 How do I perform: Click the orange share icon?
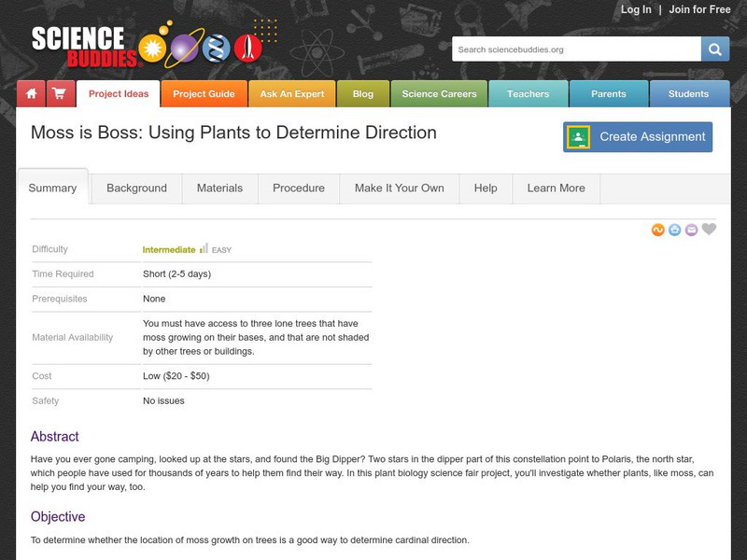[x=658, y=230]
